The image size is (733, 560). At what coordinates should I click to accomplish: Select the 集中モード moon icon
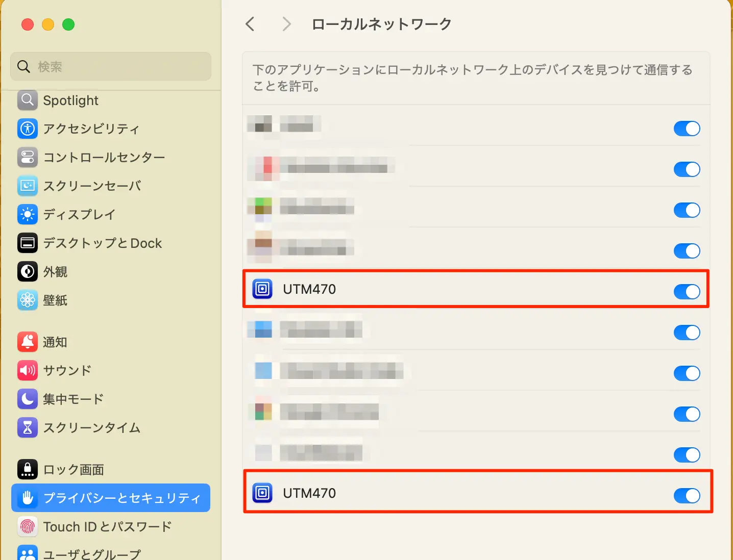(x=28, y=399)
